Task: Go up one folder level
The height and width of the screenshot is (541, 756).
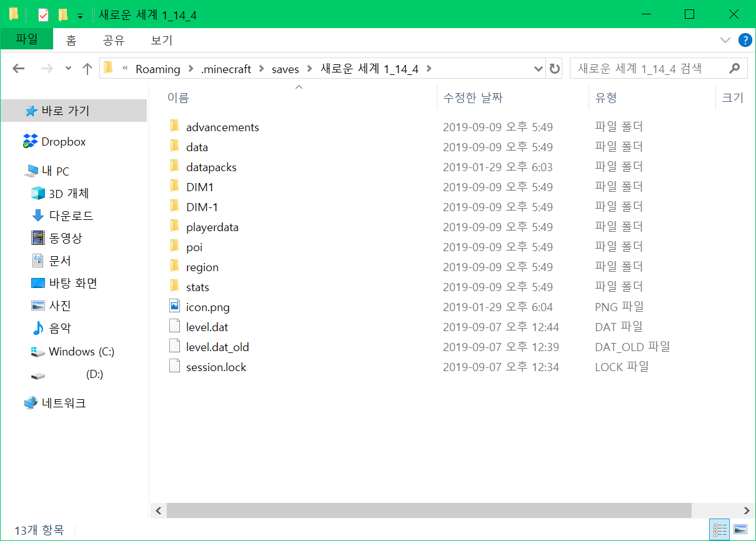Action: coord(87,69)
